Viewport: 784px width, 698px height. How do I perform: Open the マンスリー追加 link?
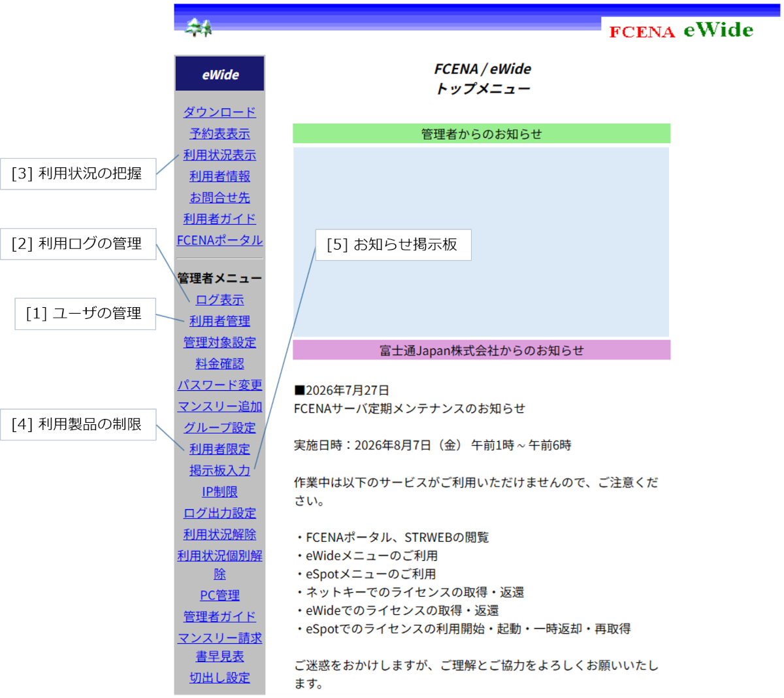pos(220,407)
